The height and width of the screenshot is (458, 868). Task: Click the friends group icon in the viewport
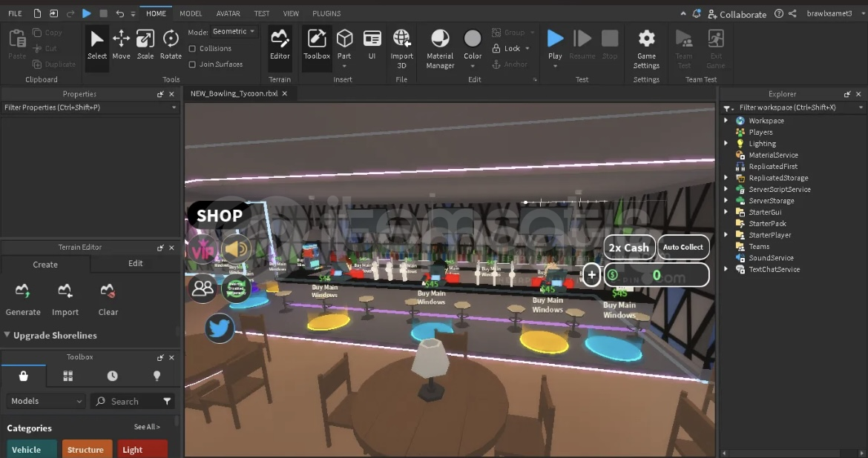click(202, 288)
